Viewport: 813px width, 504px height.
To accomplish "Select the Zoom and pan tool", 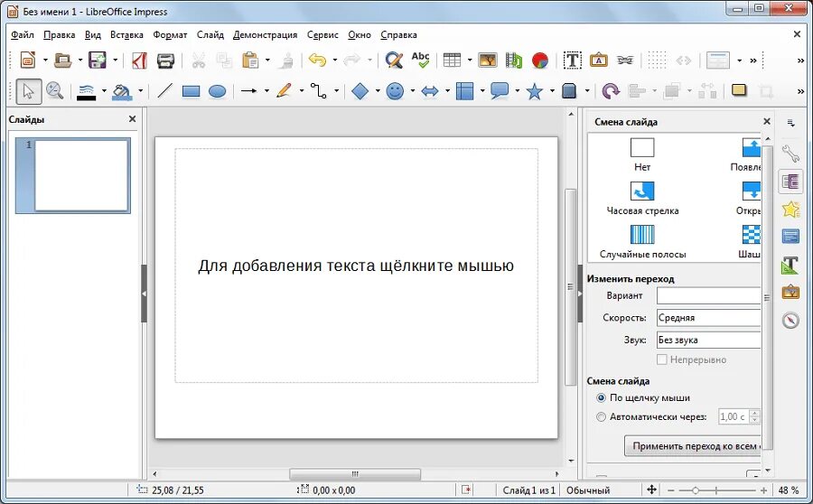I will tap(54, 92).
